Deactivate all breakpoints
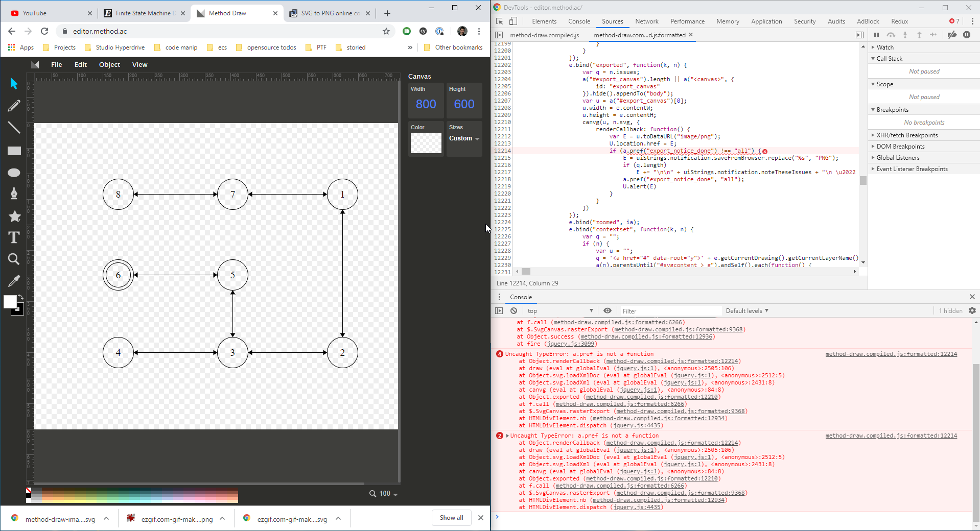Image resolution: width=980 pixels, height=531 pixels. coord(952,35)
